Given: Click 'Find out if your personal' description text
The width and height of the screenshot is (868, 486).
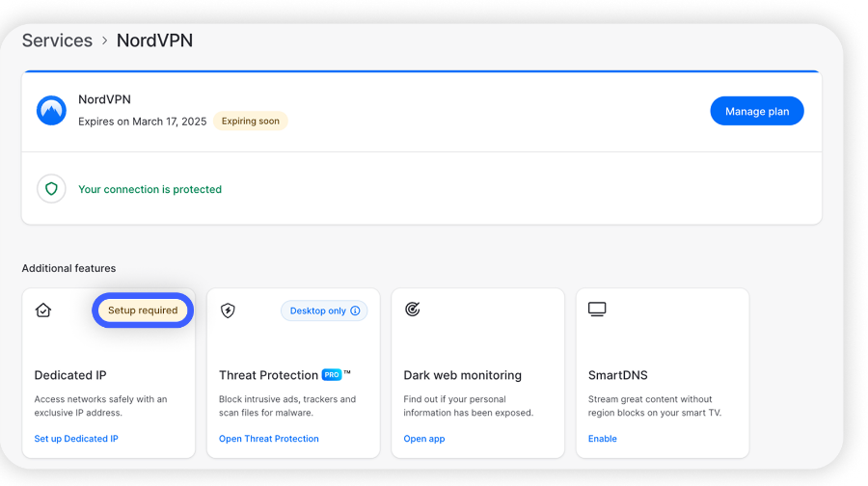Looking at the screenshot, I should coord(469,406).
